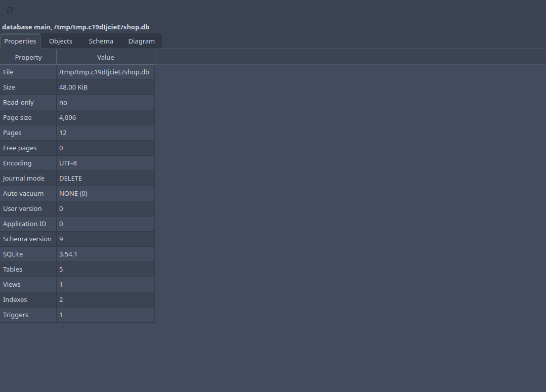This screenshot has width=546, height=392.
Task: Select the Views count value 1
Action: [106, 284]
